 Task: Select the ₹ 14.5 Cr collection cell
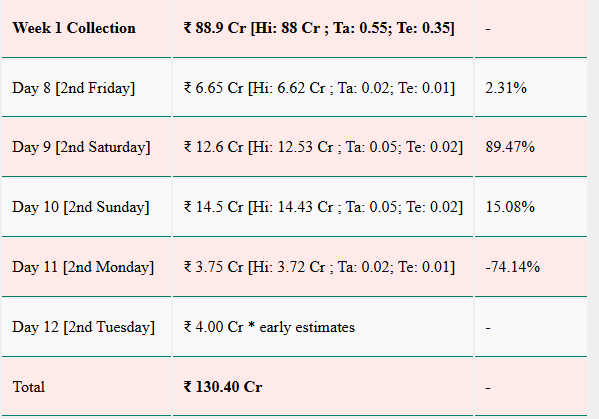click(x=323, y=207)
